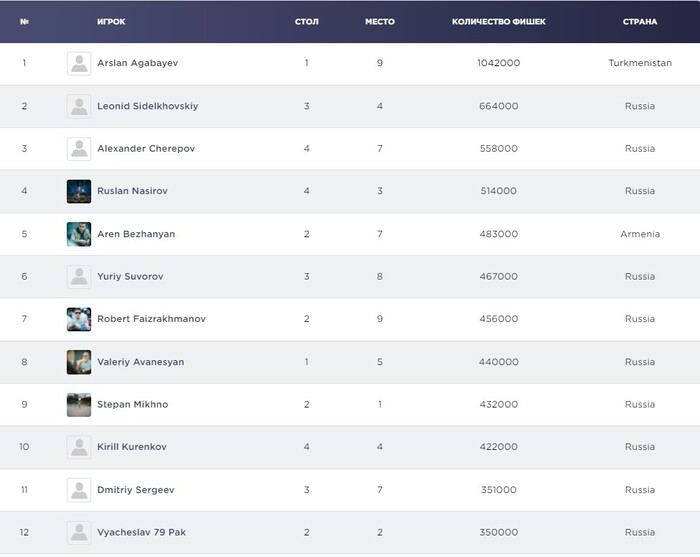Sort table by СТРАНА column header
700x557 pixels.
[x=640, y=21]
